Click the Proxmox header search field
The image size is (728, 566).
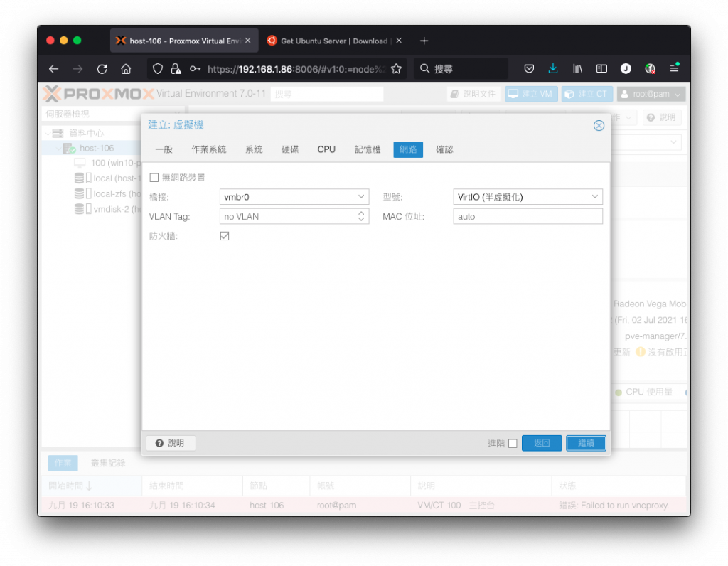coord(327,94)
